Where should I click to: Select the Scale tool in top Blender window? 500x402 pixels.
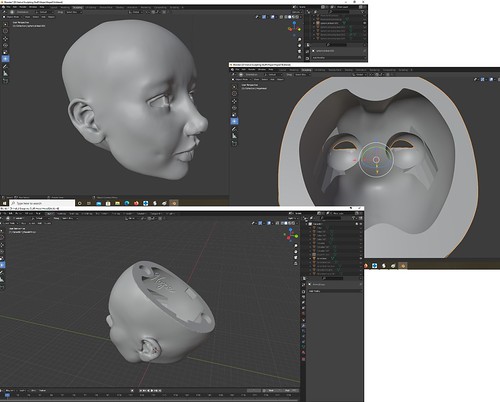5,52
